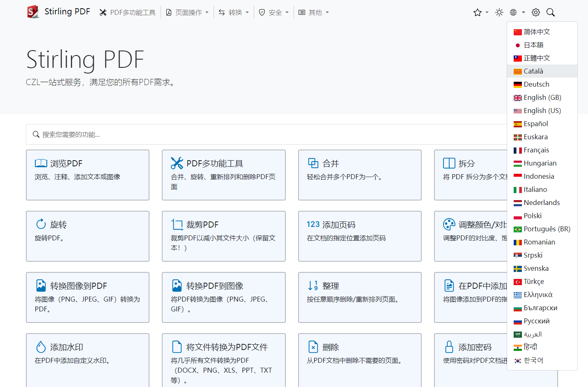Click the 裁剪PDF crop icon
Image resolution: width=588 pixels, height=387 pixels.
pos(177,224)
